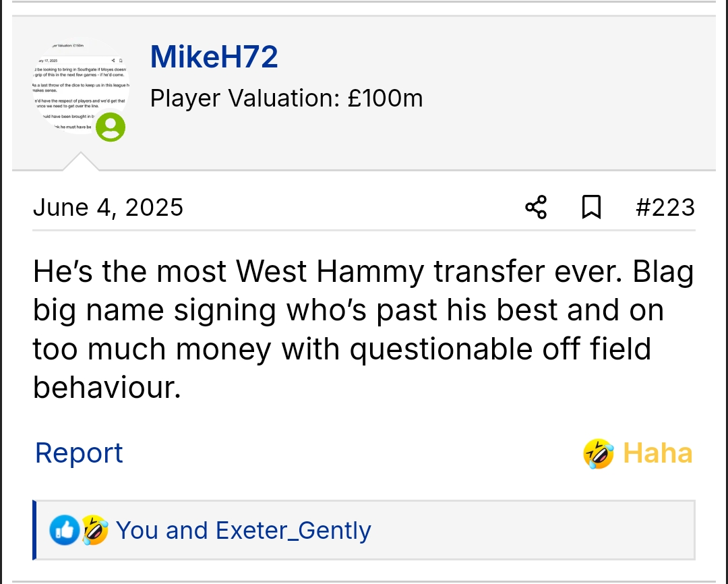The width and height of the screenshot is (728, 584).
Task: Click the speech-bubble notch below avatar
Action: coord(80,162)
